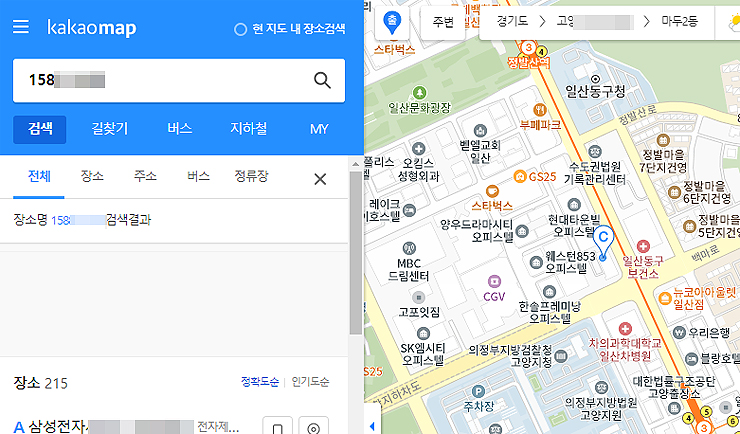This screenshot has height=434, width=740.
Task: Select the 전체 results filter
Action: tap(39, 177)
